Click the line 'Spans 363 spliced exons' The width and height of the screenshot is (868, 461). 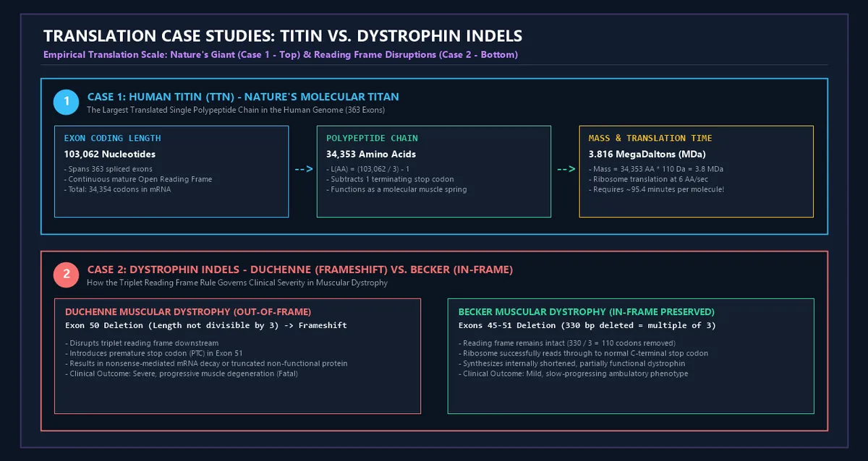tap(109, 169)
